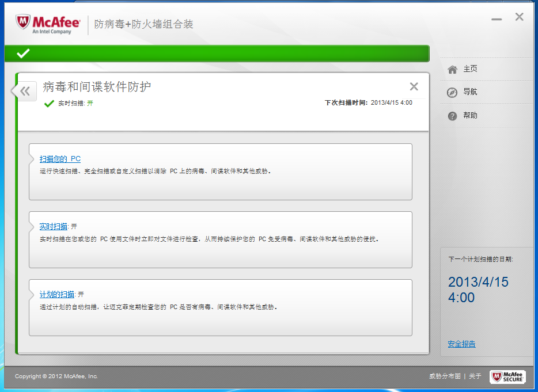
Task: Expand the 计划的扫描 settings link
Action: (x=57, y=295)
